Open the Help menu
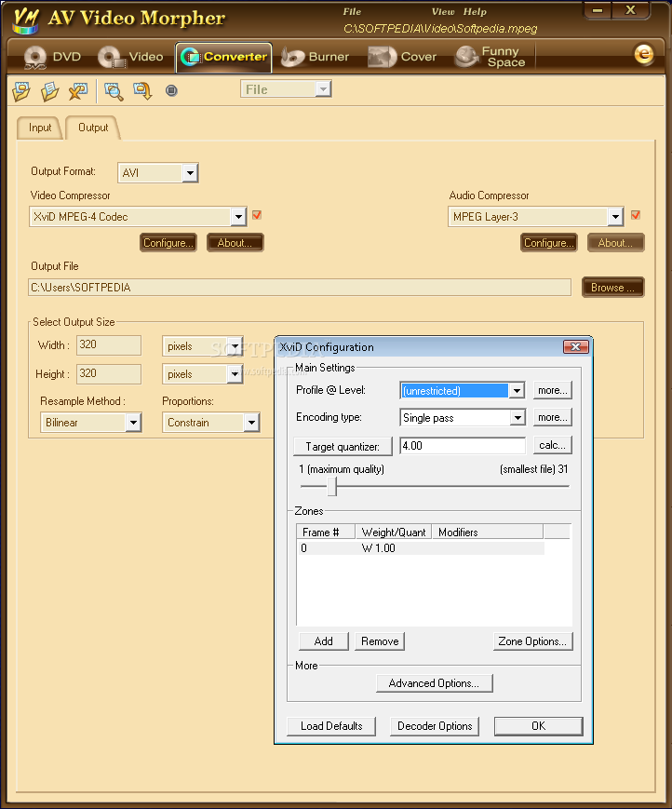The height and width of the screenshot is (809, 672). point(475,11)
